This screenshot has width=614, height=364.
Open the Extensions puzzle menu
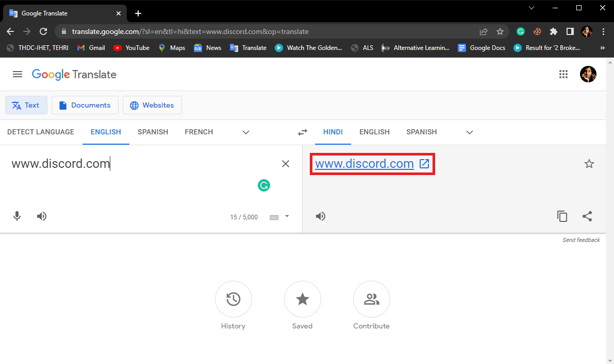[x=553, y=32]
